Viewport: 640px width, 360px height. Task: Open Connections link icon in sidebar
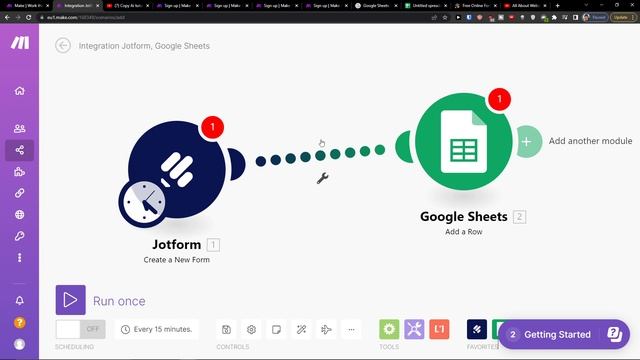coord(20,193)
